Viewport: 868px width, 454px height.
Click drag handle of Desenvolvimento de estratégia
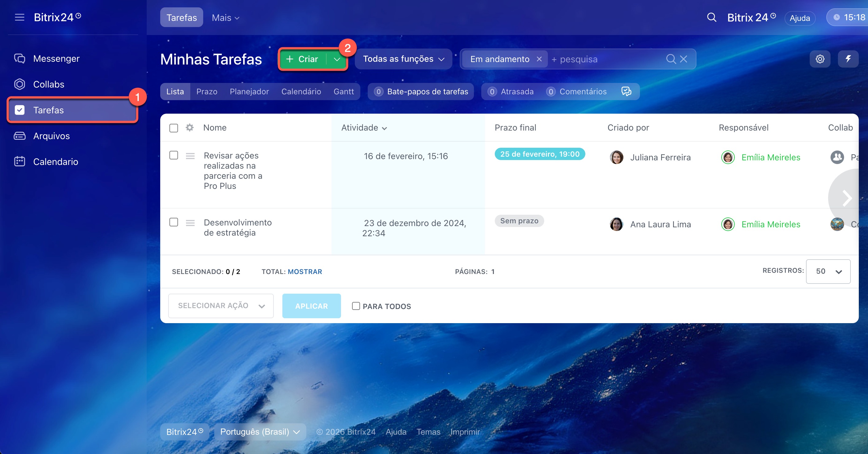[190, 223]
